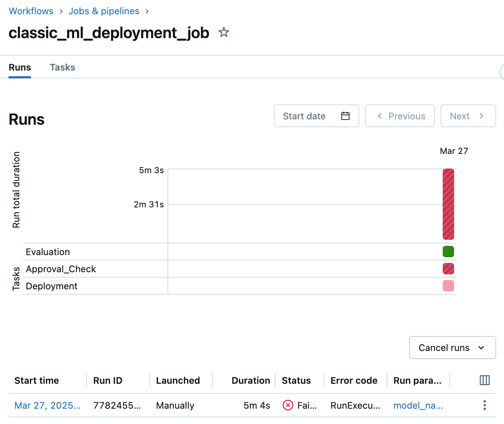Star the classic_ml_deployment_job as favorite
The width and height of the screenshot is (504, 424).
click(224, 32)
